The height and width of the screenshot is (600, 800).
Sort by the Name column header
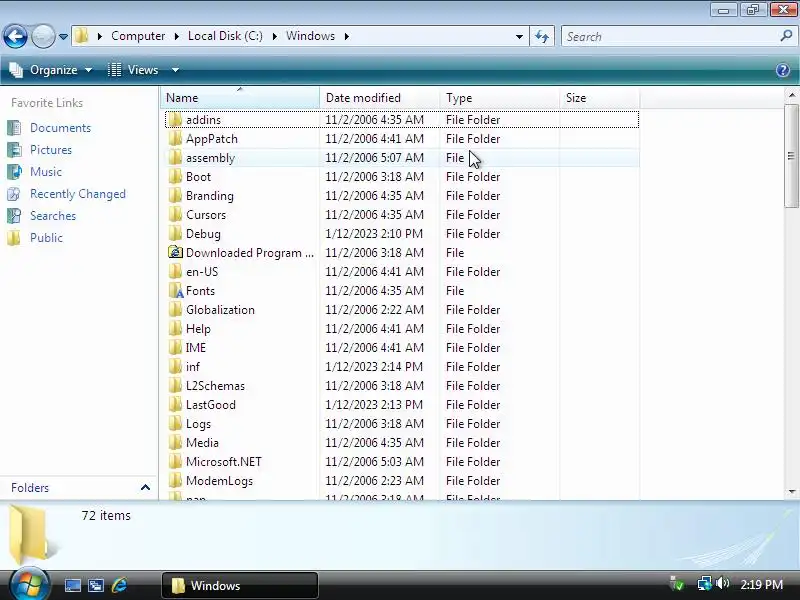pos(240,97)
